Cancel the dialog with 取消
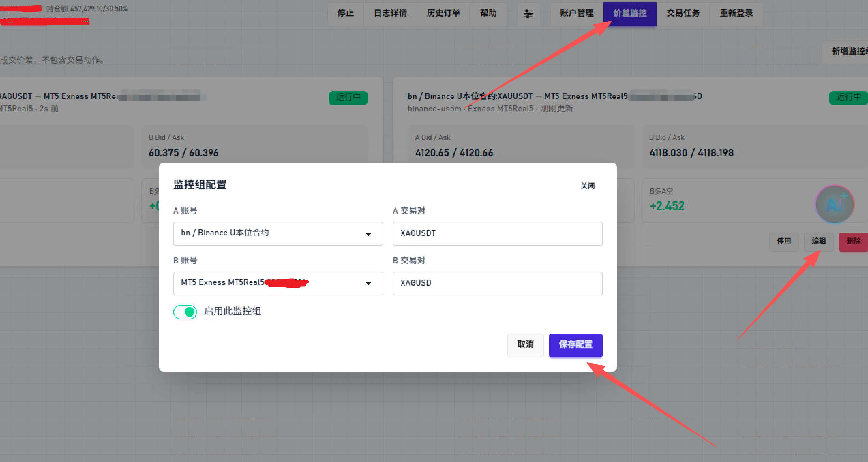 [x=525, y=345]
